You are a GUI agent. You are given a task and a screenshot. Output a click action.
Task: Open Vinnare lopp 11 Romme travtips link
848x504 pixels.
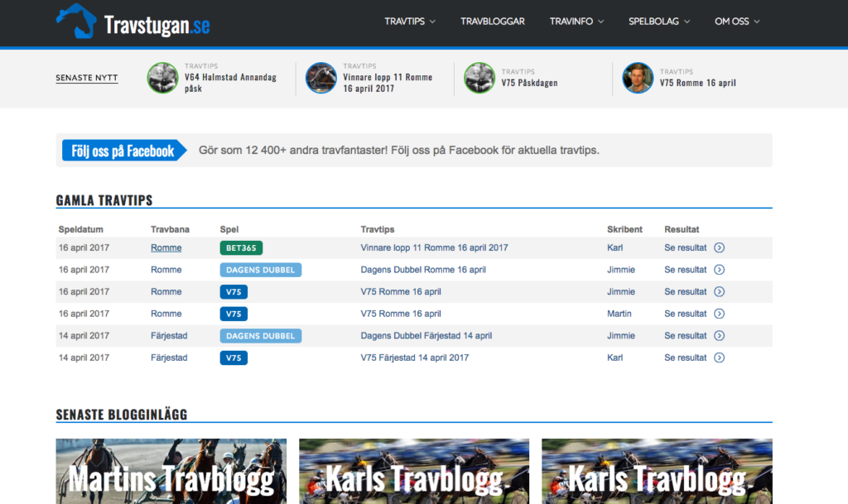(434, 247)
